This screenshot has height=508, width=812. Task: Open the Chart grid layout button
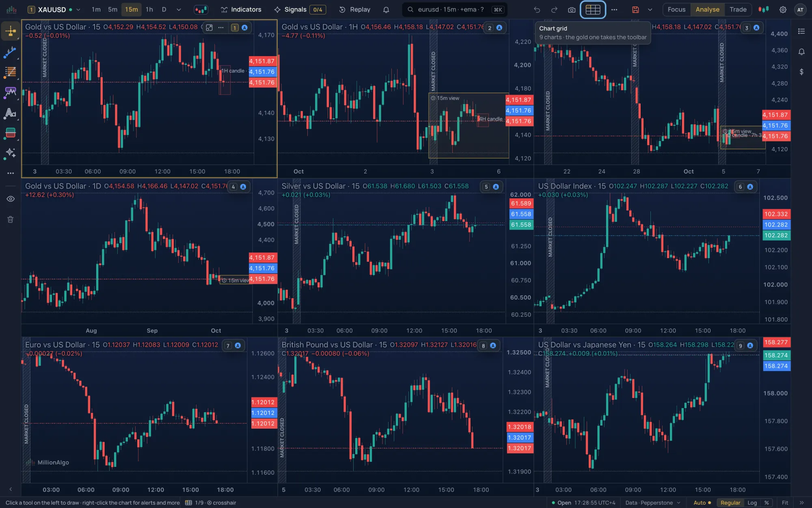pos(593,10)
